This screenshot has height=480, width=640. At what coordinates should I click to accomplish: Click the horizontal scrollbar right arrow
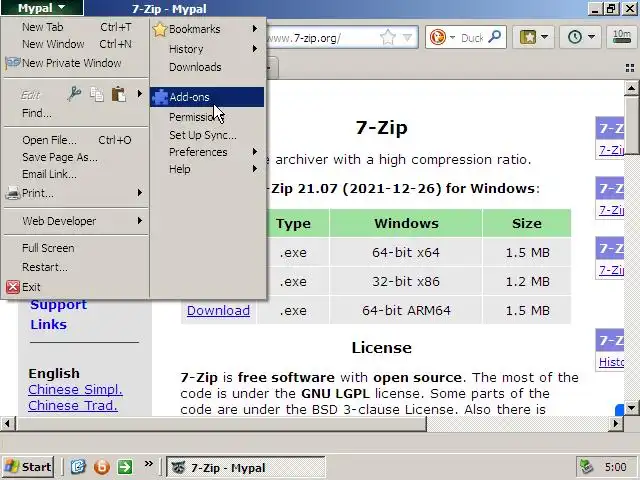[x=616, y=424]
